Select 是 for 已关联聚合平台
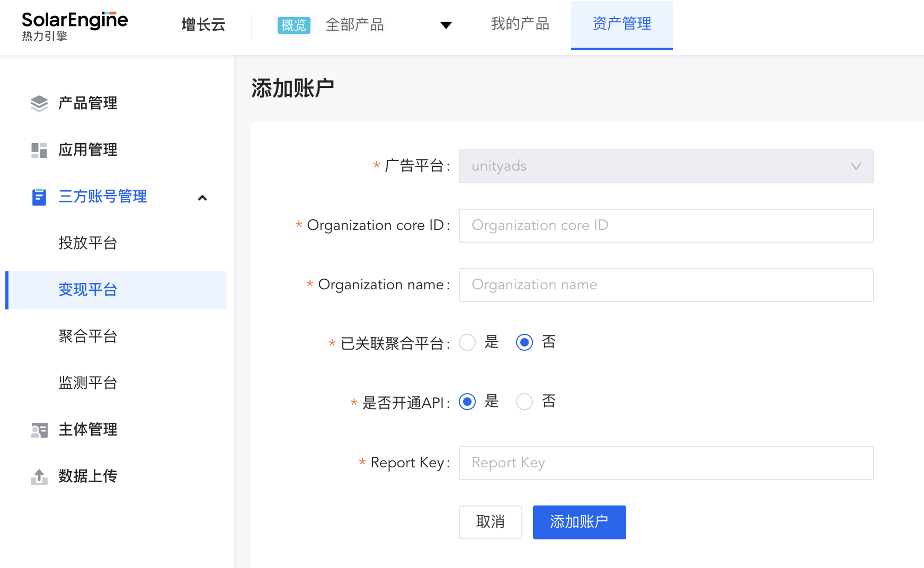The width and height of the screenshot is (924, 568). (x=467, y=342)
